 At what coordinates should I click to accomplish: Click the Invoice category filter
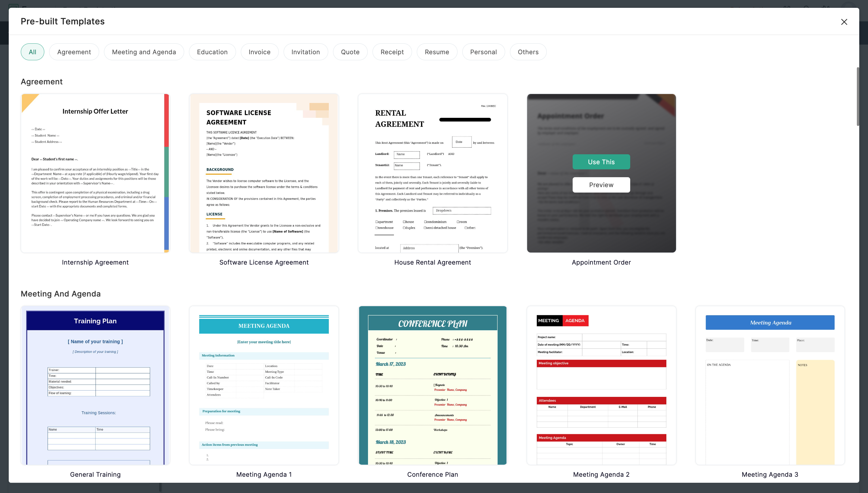coord(259,51)
